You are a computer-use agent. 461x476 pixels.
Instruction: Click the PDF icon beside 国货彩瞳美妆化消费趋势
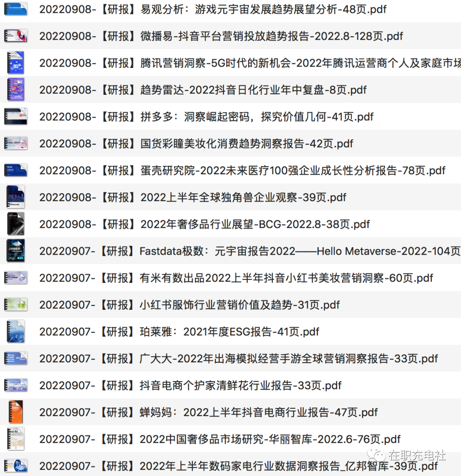click(16, 143)
